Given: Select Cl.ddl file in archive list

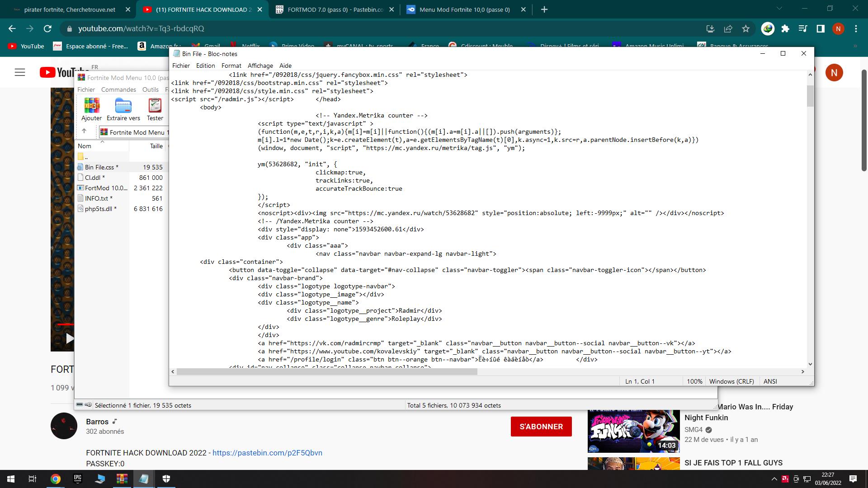Looking at the screenshot, I should point(94,178).
